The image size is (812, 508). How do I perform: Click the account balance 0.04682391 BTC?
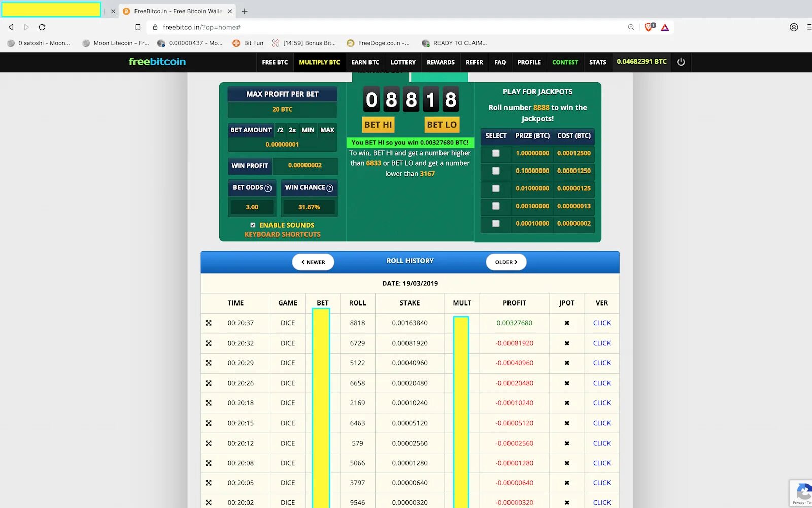coord(641,62)
